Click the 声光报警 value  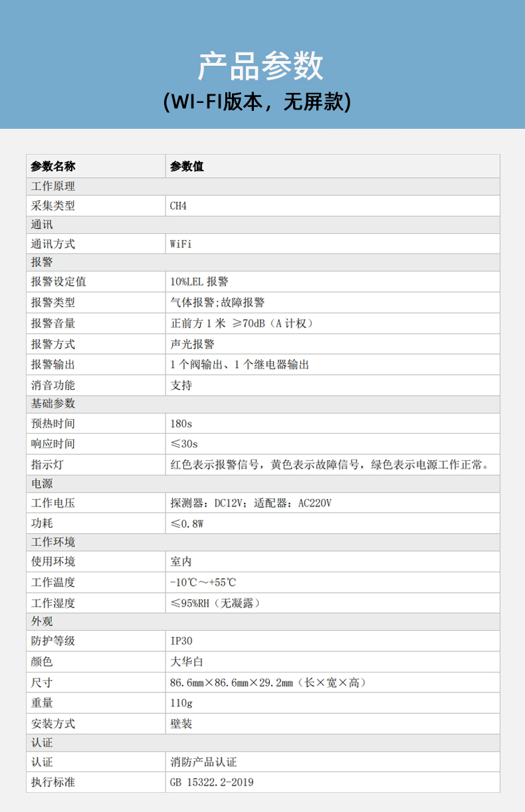pyautogui.click(x=192, y=344)
